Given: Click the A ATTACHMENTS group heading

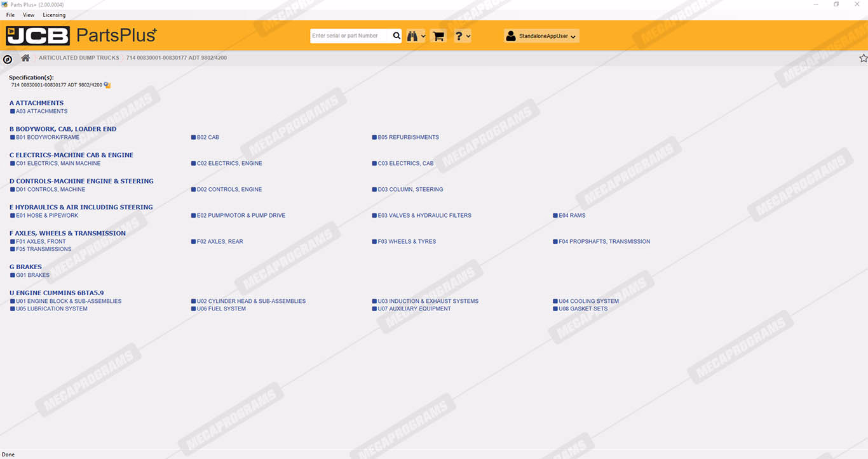Looking at the screenshot, I should coord(37,103).
